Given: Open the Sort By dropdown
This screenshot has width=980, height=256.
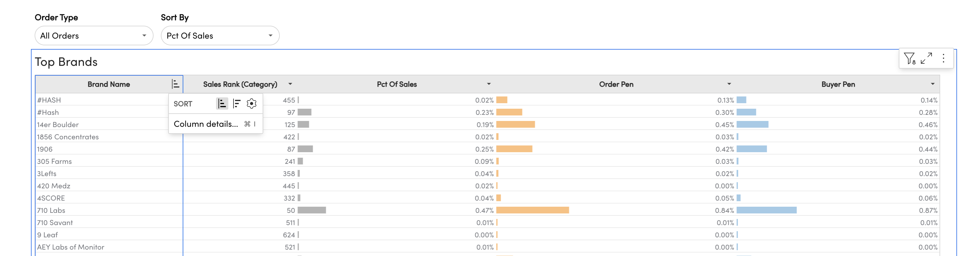Looking at the screenshot, I should point(220,36).
